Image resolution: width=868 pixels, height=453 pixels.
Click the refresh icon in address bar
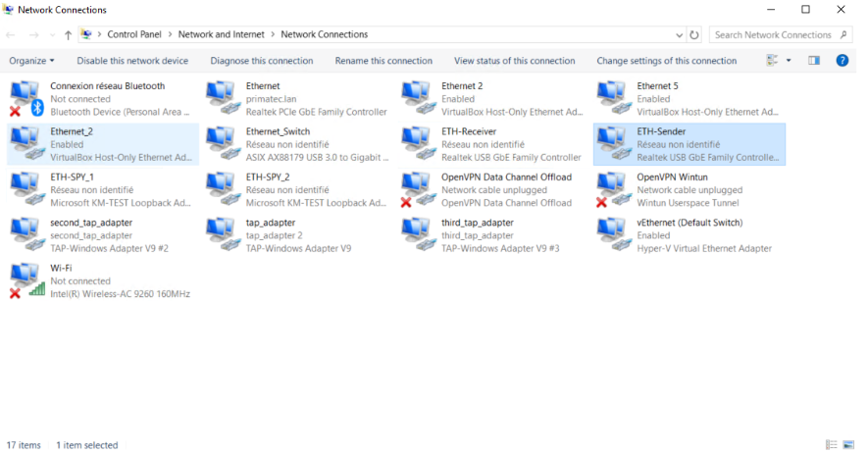pyautogui.click(x=695, y=34)
